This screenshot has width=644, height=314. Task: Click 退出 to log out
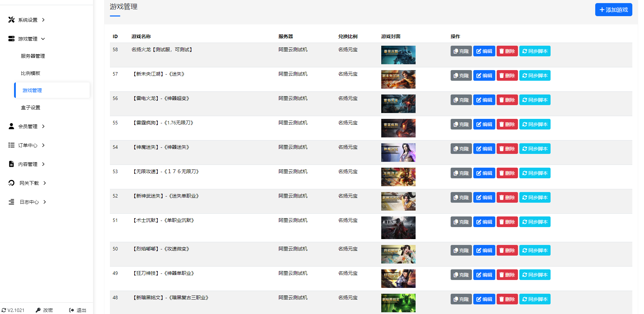[78, 310]
